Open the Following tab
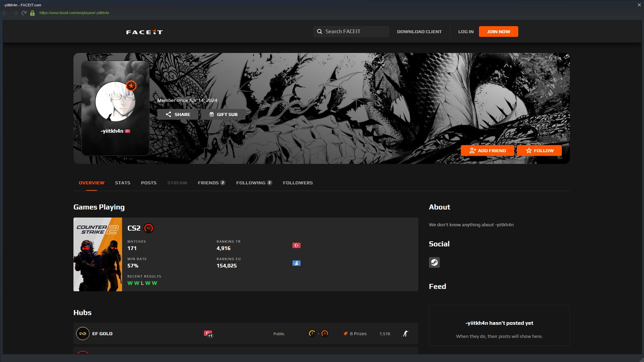The height and width of the screenshot is (362, 644). click(254, 183)
